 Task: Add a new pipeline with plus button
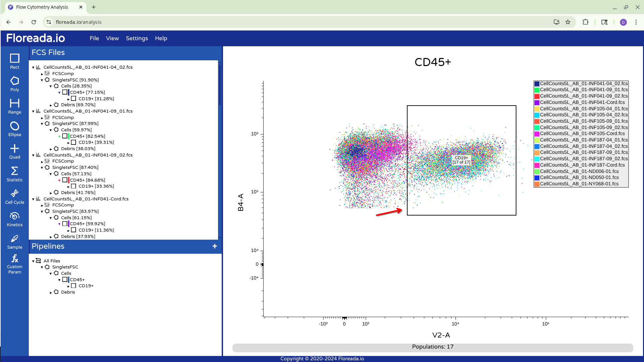click(x=215, y=246)
